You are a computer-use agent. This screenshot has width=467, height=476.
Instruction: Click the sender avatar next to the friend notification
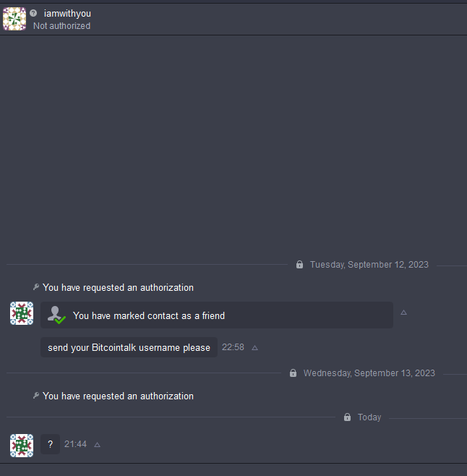pos(22,313)
